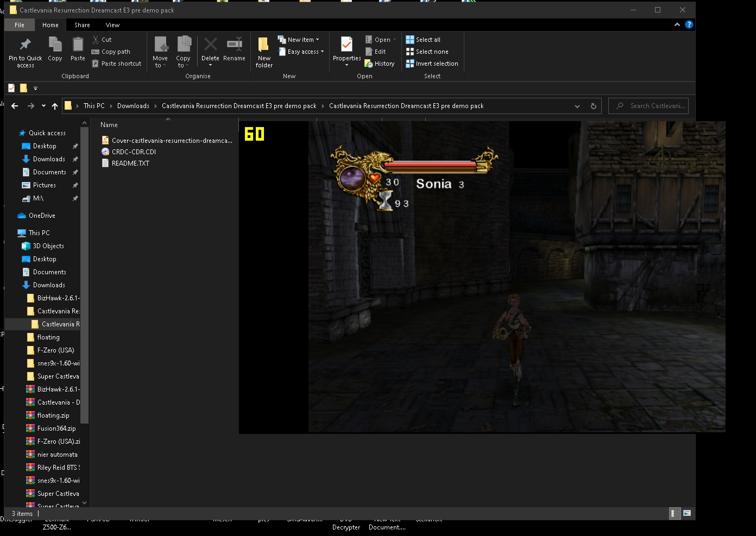Viewport: 756px width, 536px height.
Task: Expand the New item dropdown
Action: [298, 40]
